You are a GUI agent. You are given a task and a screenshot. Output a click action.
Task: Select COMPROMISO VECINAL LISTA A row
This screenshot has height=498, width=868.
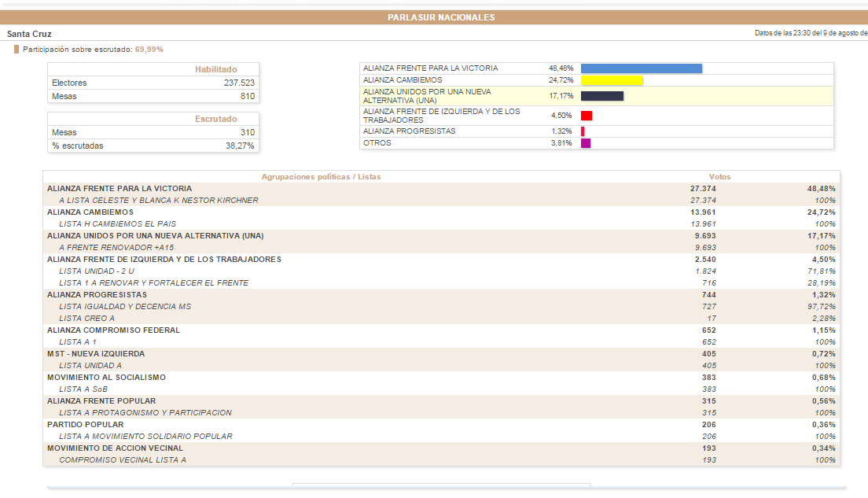tap(441, 459)
